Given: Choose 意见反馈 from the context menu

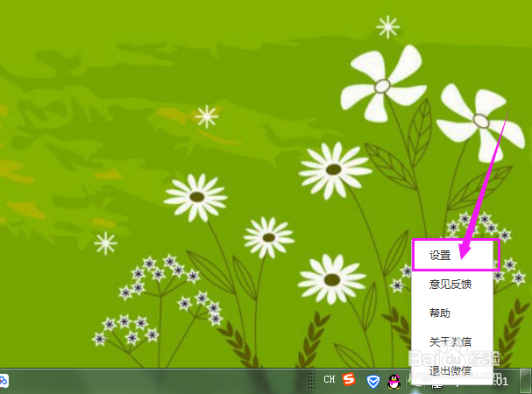Looking at the screenshot, I should [452, 285].
